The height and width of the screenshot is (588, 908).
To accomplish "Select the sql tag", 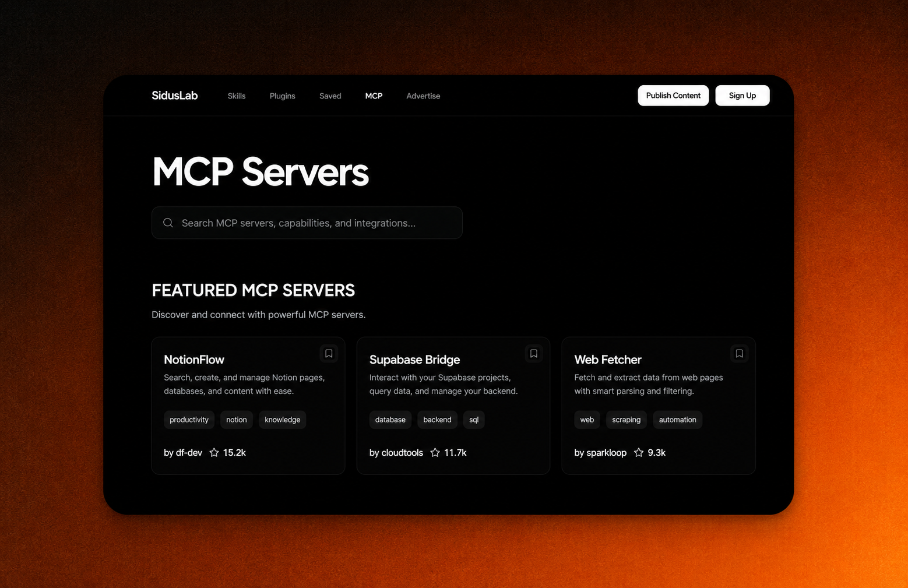I will tap(474, 420).
